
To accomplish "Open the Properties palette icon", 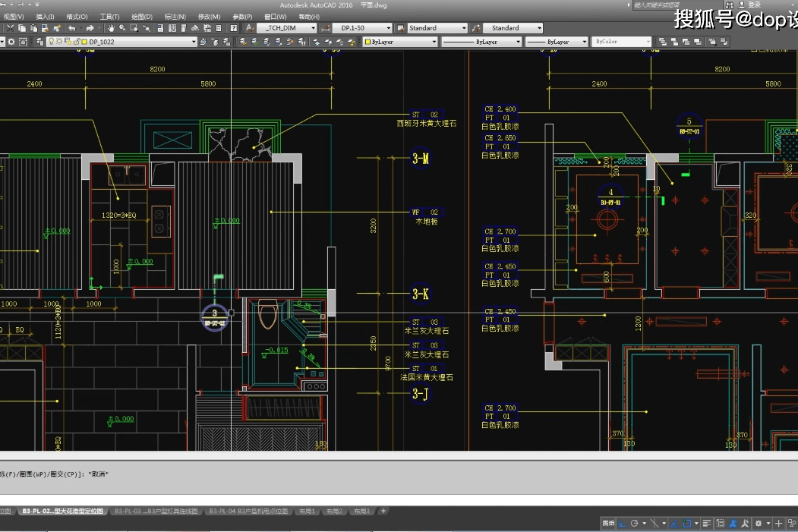I will (159, 29).
